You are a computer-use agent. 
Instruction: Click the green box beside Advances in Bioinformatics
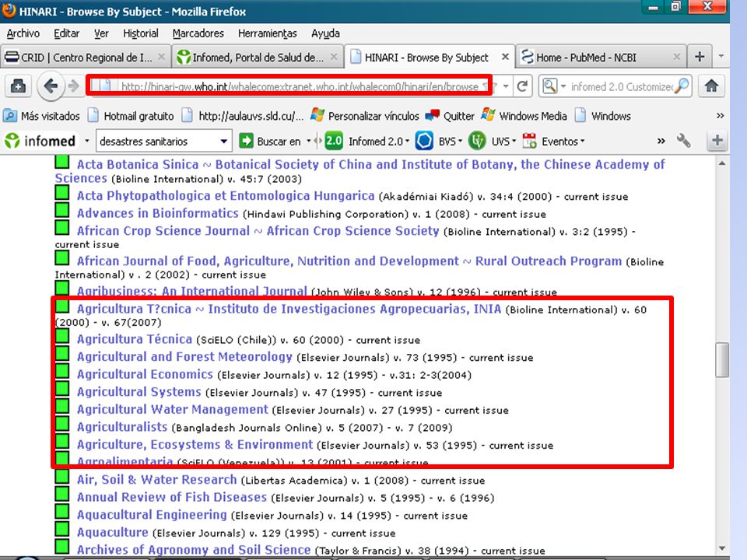(62, 209)
